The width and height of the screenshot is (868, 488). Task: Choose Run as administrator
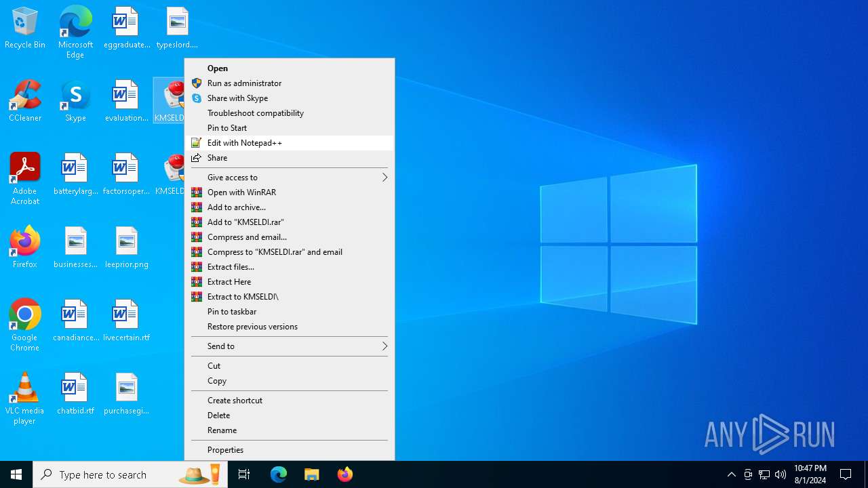(x=290, y=83)
